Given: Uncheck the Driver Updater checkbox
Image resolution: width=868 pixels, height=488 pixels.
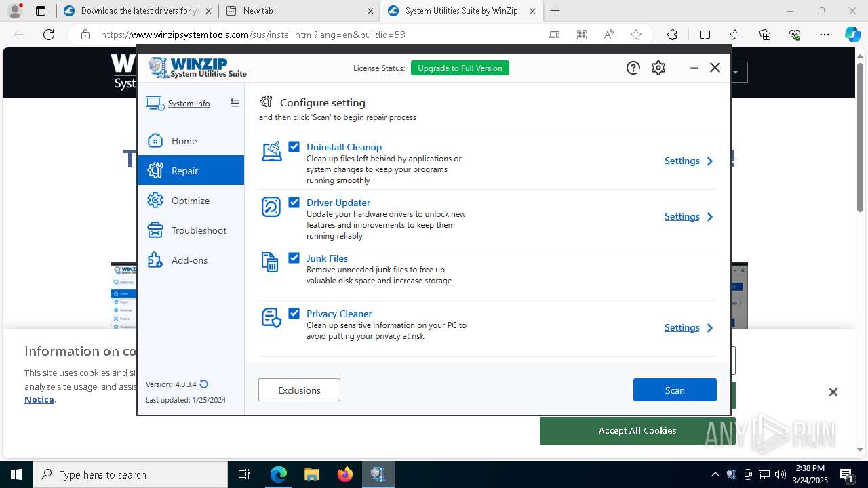Looking at the screenshot, I should coord(294,202).
